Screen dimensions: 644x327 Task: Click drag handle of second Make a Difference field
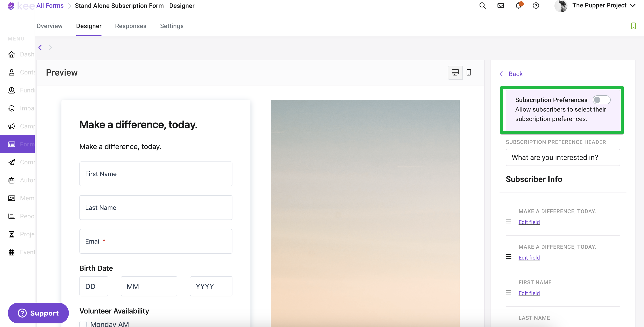(509, 257)
